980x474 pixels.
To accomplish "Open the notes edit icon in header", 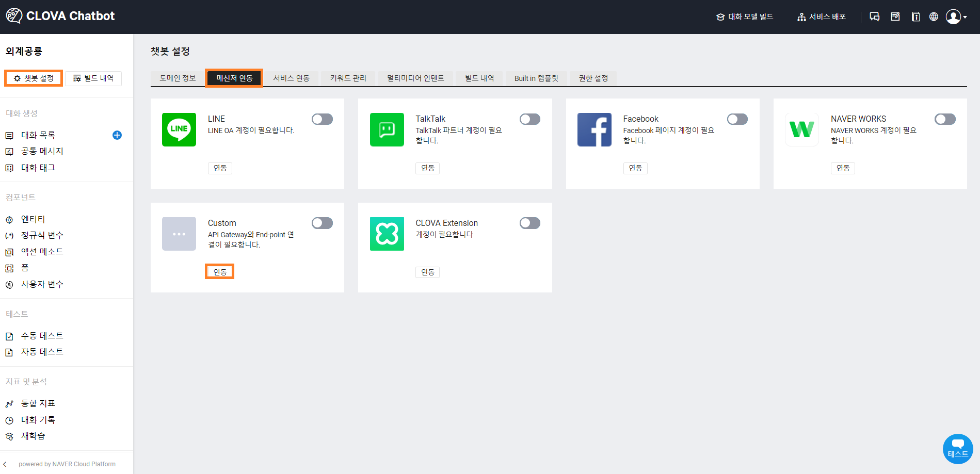I will [x=895, y=17].
